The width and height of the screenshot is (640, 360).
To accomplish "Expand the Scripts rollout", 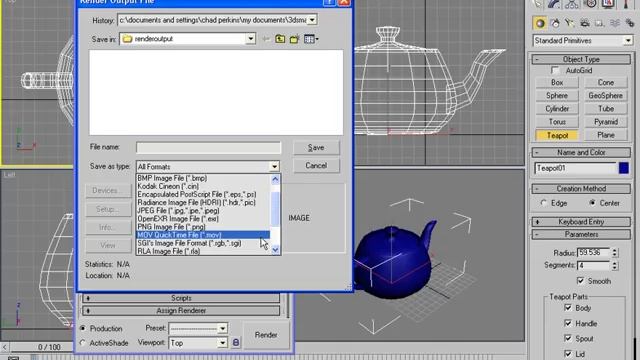I will click(x=181, y=298).
